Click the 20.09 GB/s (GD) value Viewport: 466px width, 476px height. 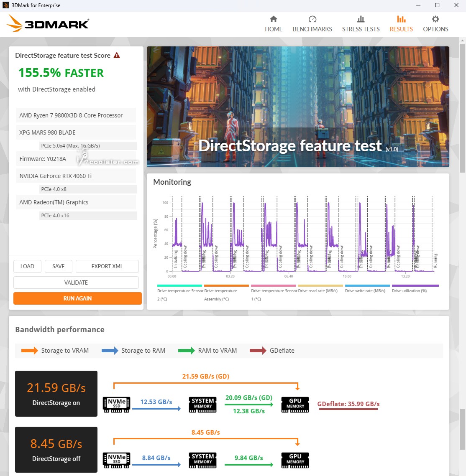[x=249, y=398]
